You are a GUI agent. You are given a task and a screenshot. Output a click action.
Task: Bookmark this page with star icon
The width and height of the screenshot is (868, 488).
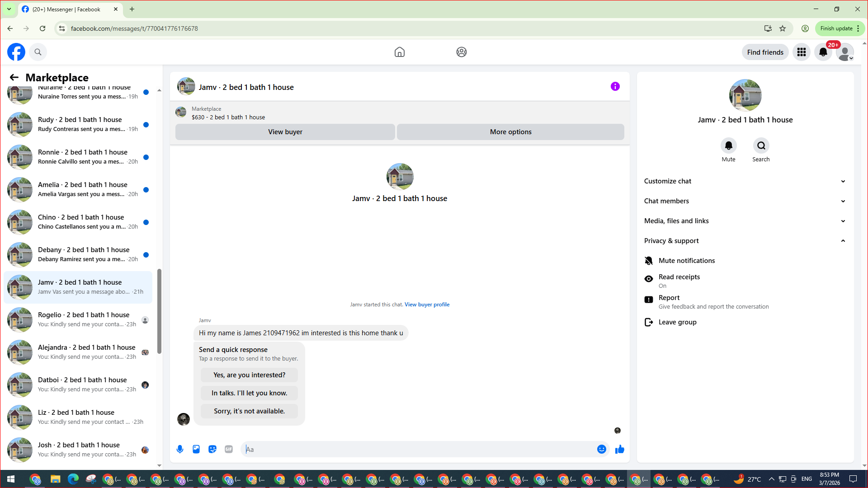coord(783,28)
